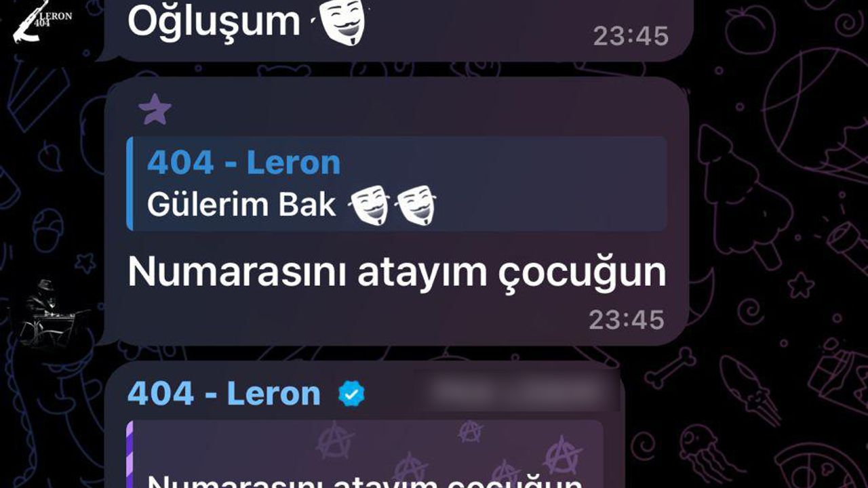Tap the upper 23:45 timestamp of Oğluşum message
Viewport: 868px width, 488px height.
pos(631,36)
